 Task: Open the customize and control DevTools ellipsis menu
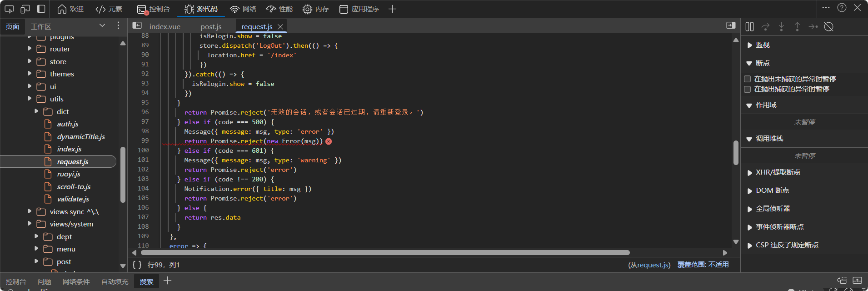pos(826,8)
